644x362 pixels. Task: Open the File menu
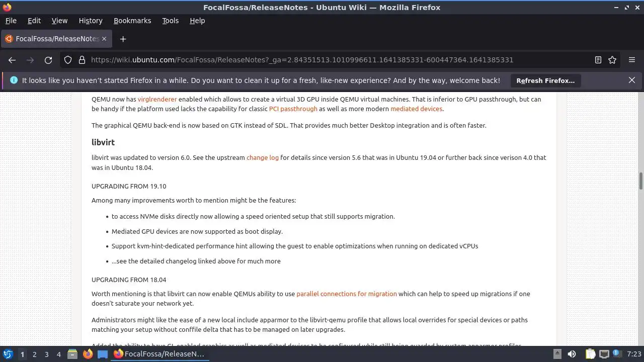coord(11,21)
